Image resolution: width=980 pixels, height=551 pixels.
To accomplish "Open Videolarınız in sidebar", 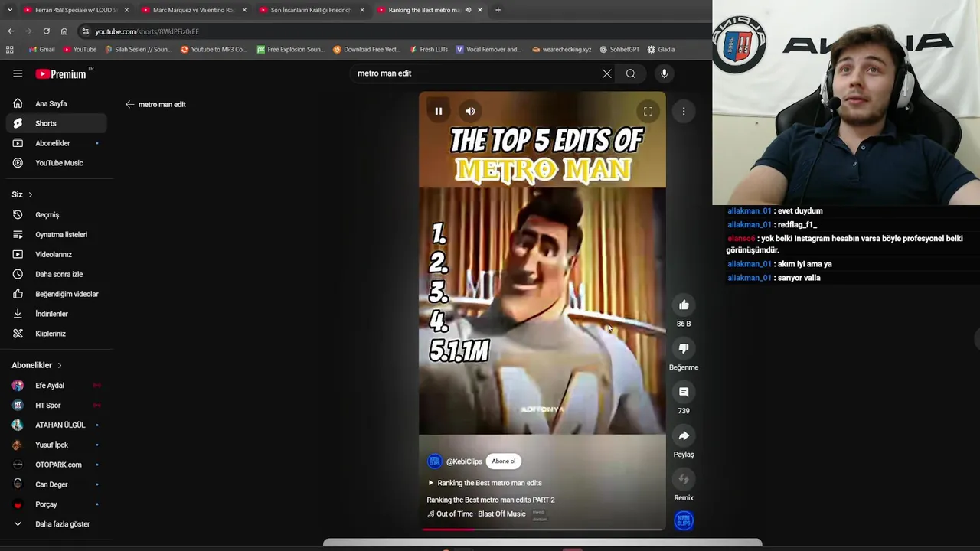I will [56, 254].
